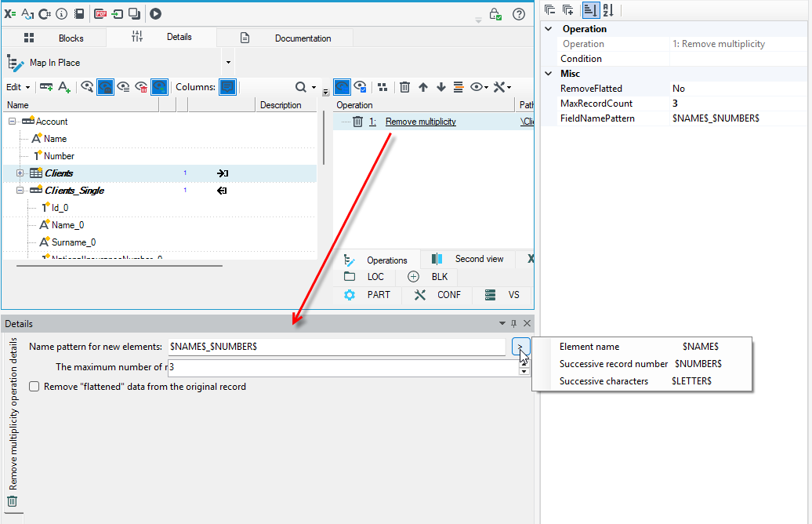Switch to the Documentation tab
Viewport: 812px width, 524px height.
point(285,38)
